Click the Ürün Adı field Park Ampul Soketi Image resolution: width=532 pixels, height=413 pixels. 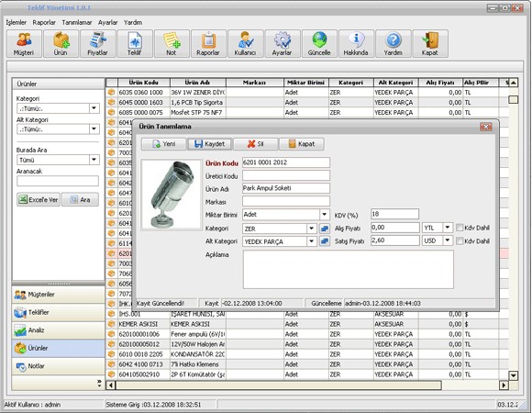[286, 188]
